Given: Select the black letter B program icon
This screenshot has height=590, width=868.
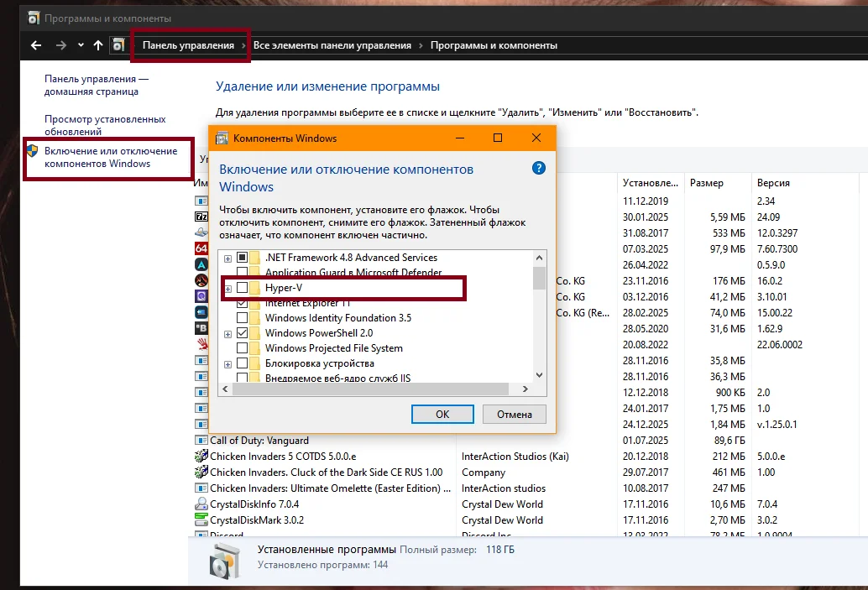Looking at the screenshot, I should point(201,328).
